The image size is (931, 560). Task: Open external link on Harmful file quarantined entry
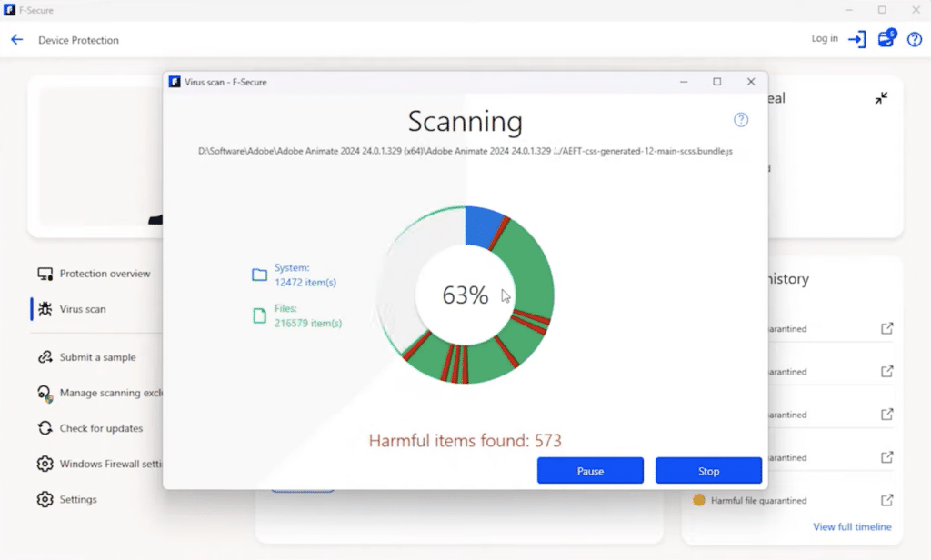tap(886, 500)
